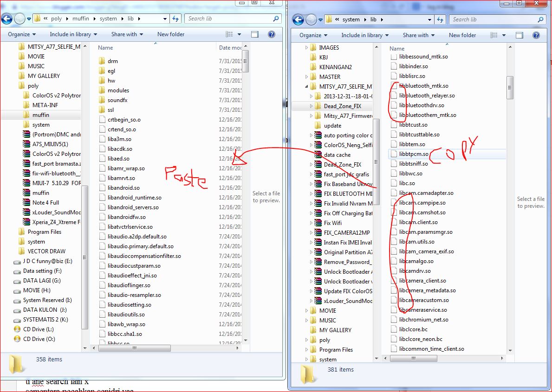Open Include in library menu in right window
552x392 pixels.
(365, 35)
